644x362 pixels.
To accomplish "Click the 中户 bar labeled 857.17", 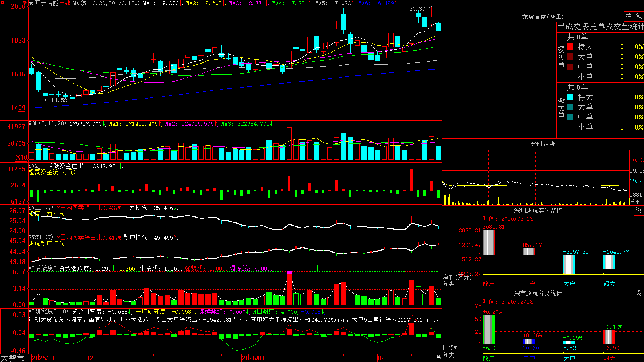I will tap(529, 251).
